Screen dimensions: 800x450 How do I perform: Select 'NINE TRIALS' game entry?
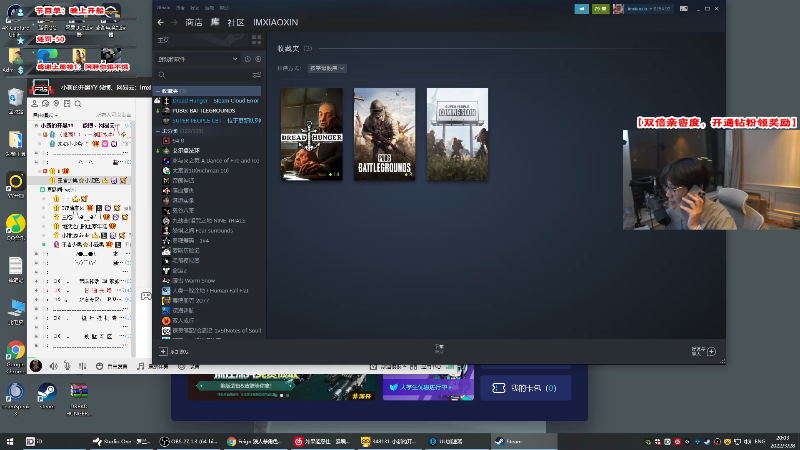(x=209, y=220)
